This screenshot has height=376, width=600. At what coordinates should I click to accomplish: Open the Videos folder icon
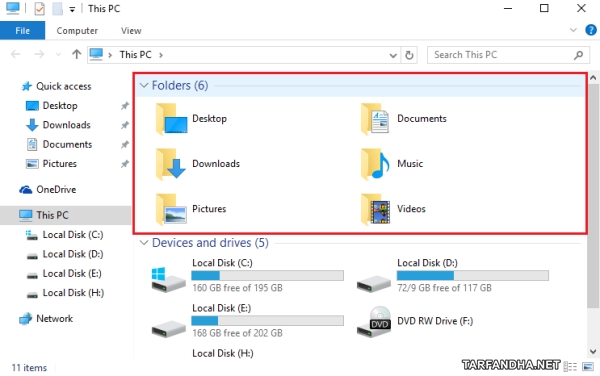pyautogui.click(x=375, y=209)
